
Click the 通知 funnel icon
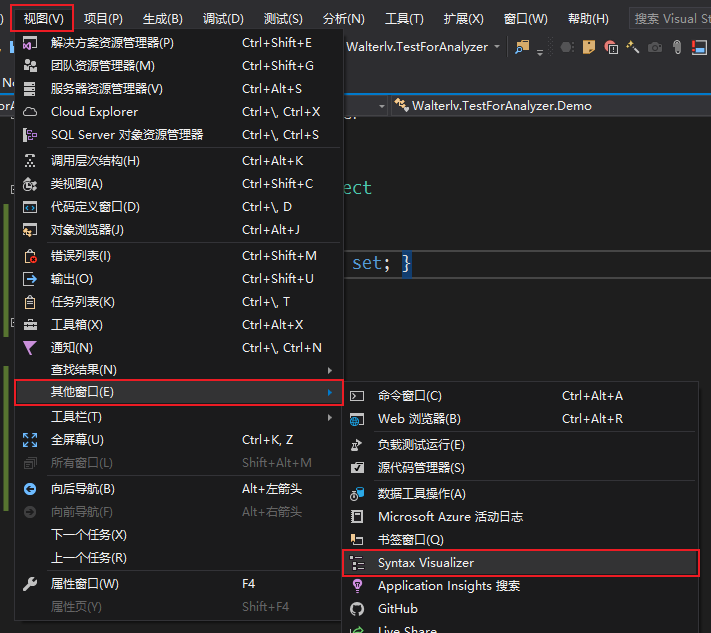[x=30, y=348]
